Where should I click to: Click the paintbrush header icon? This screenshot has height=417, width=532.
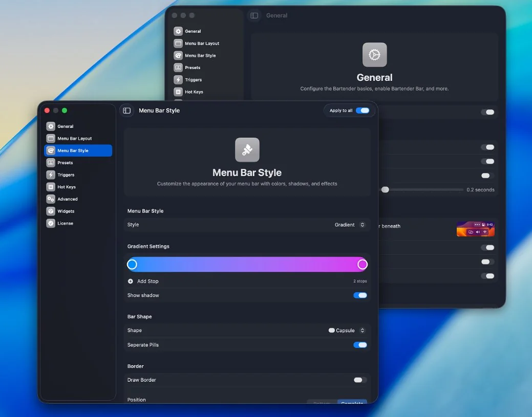(x=247, y=150)
